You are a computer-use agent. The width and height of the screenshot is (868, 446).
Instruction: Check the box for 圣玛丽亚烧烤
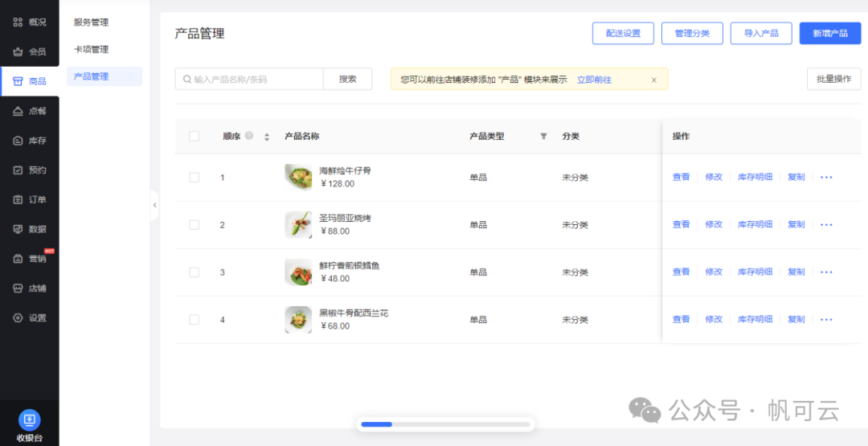[x=194, y=225]
